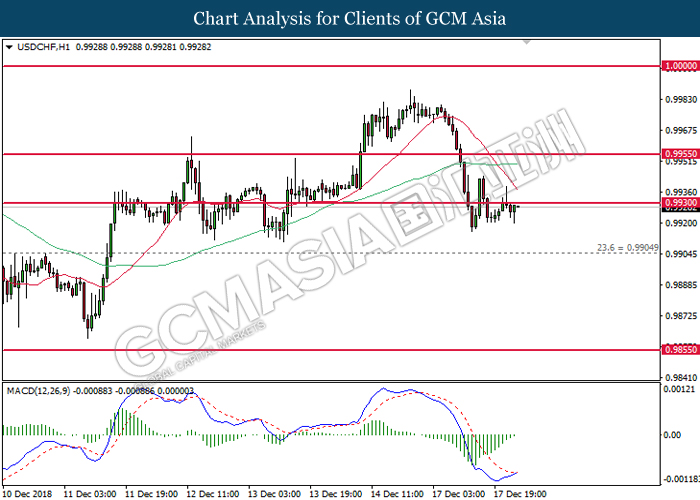Click the 0.99045 price axis value

pyautogui.click(x=681, y=254)
